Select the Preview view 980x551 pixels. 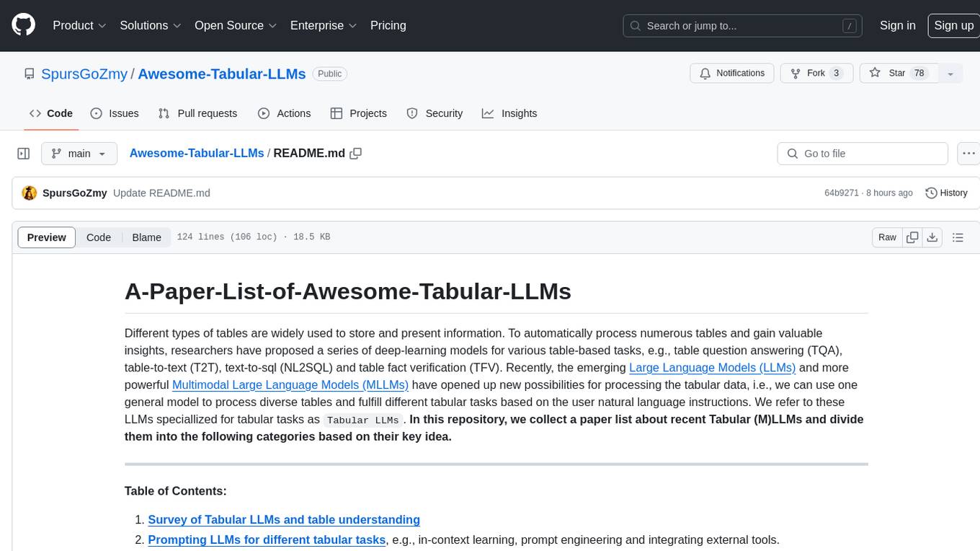pos(47,237)
